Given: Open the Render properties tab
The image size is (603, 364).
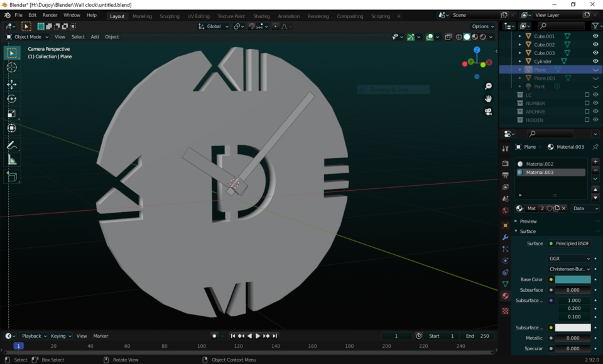Looking at the screenshot, I should [x=505, y=162].
